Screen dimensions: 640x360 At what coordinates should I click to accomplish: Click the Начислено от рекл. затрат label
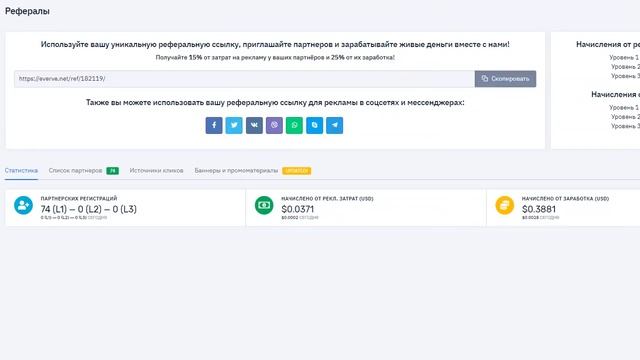point(327,198)
